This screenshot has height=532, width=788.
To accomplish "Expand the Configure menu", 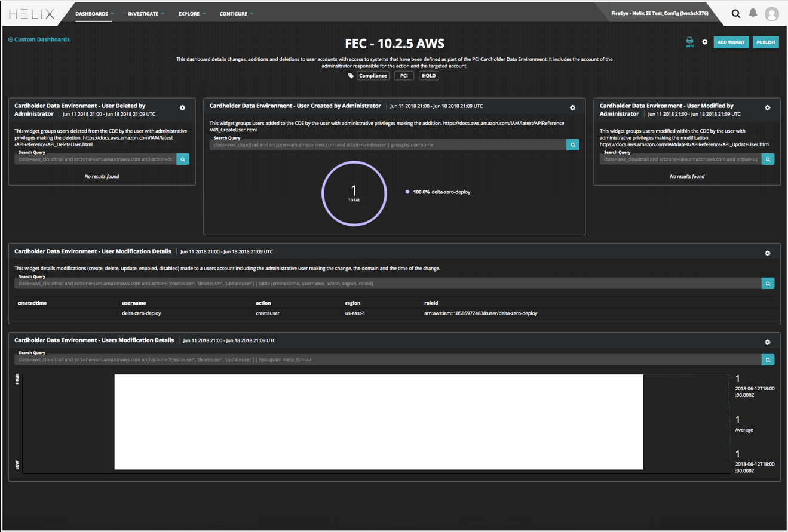I will click(x=236, y=14).
